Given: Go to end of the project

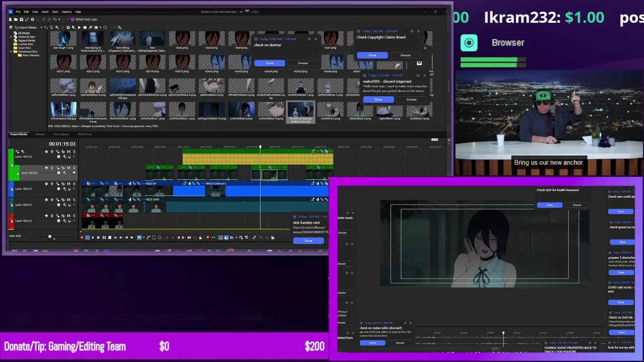Looking at the screenshot, I should (121, 237).
